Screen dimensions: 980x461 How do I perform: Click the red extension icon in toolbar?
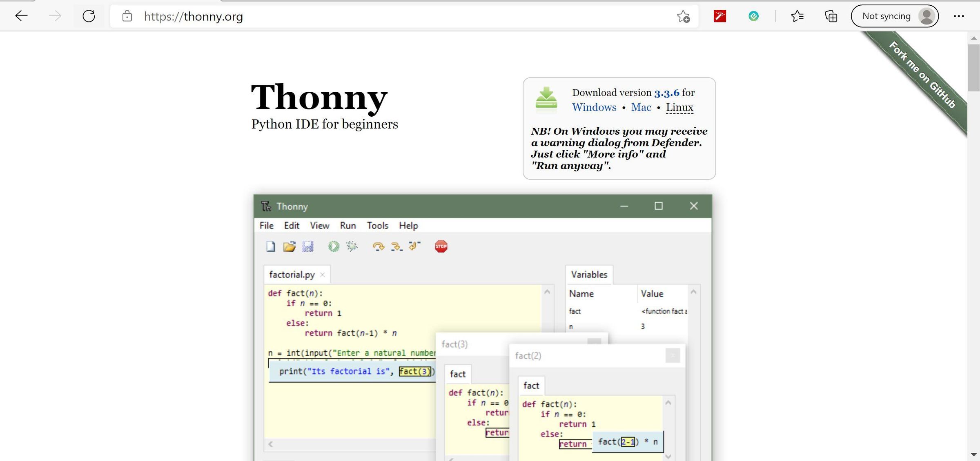coord(719,16)
